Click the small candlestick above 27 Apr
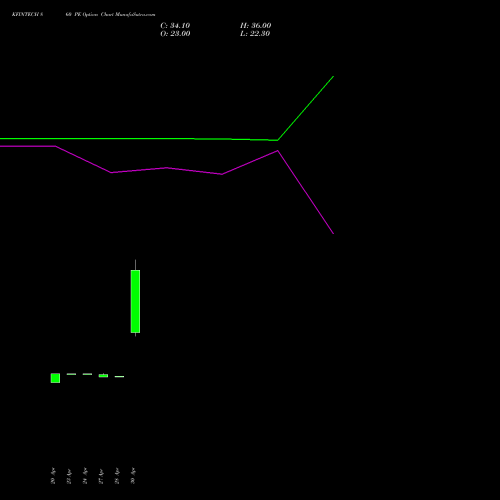This screenshot has height=500, width=500. coord(103,376)
